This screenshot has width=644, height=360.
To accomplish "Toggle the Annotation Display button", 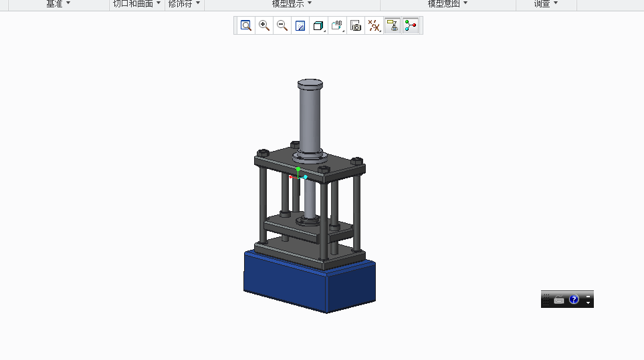I will pyautogui.click(x=393, y=25).
